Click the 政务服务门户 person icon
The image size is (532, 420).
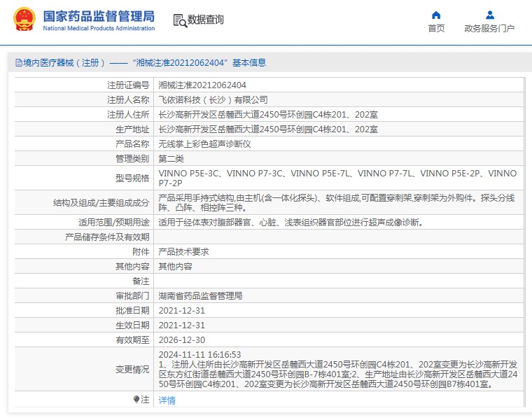click(489, 15)
